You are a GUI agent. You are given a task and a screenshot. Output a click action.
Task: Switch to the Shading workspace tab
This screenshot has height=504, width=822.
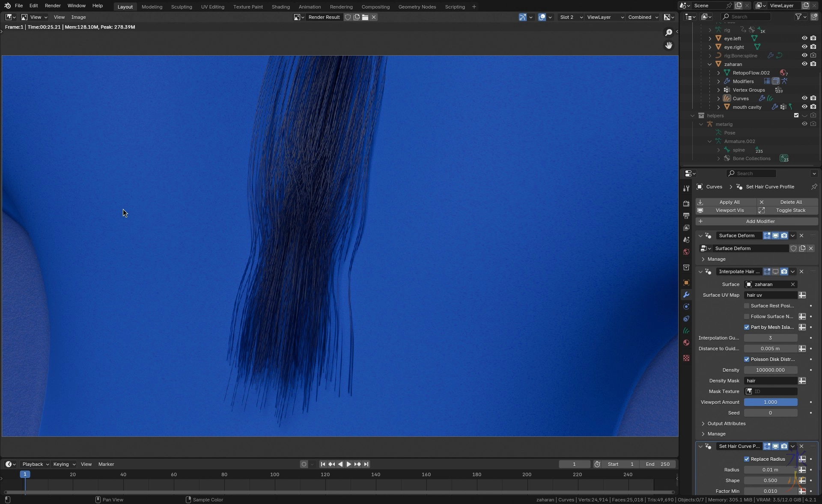[280, 7]
